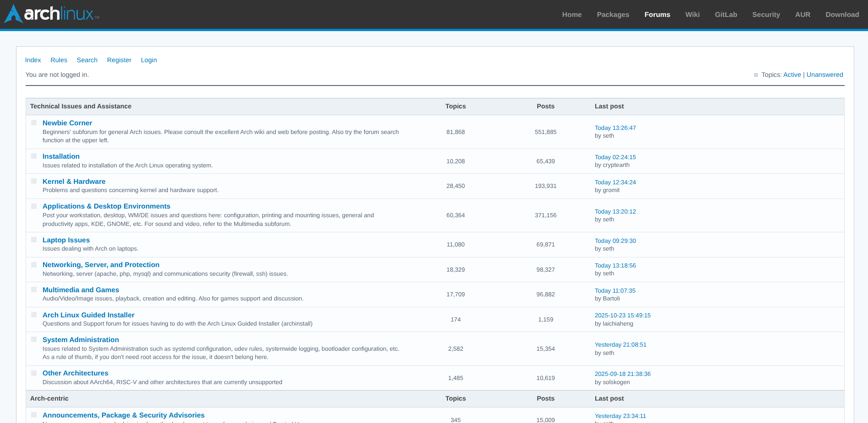Open the Login link
This screenshot has height=423, width=868.
pos(149,60)
